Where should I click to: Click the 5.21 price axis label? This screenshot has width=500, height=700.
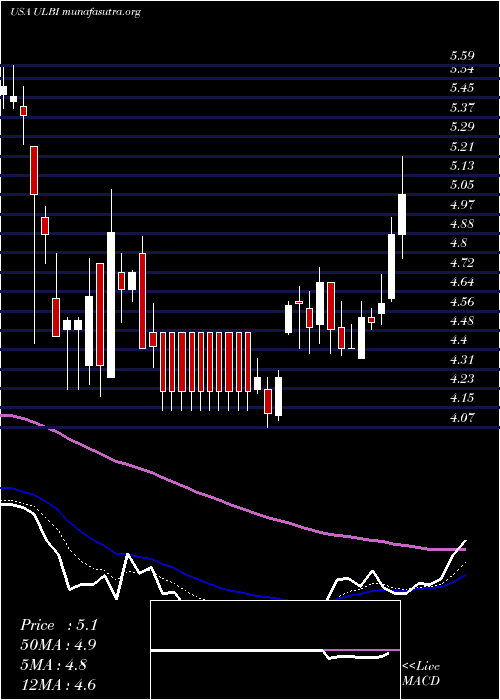[x=462, y=146]
